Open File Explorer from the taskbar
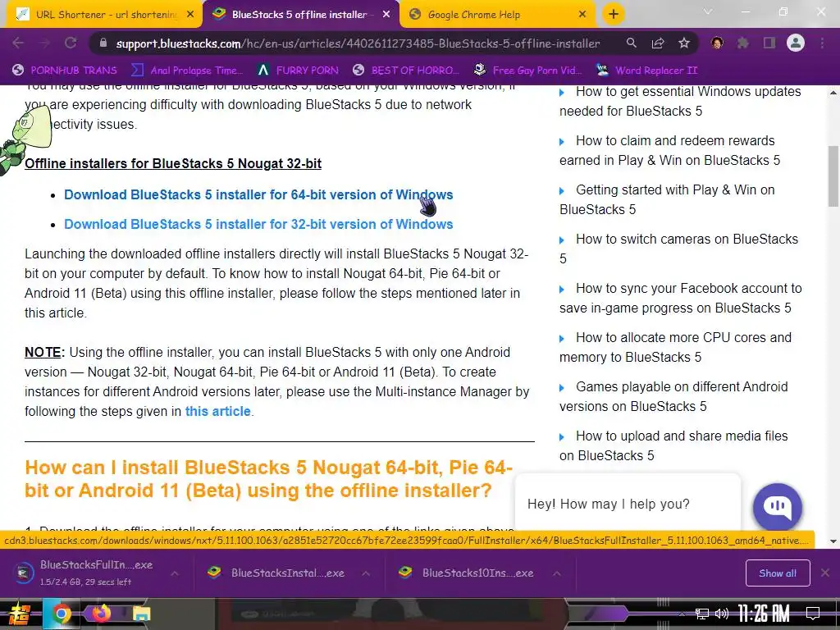Screen dimensions: 840x630 pyautogui.click(x=141, y=614)
